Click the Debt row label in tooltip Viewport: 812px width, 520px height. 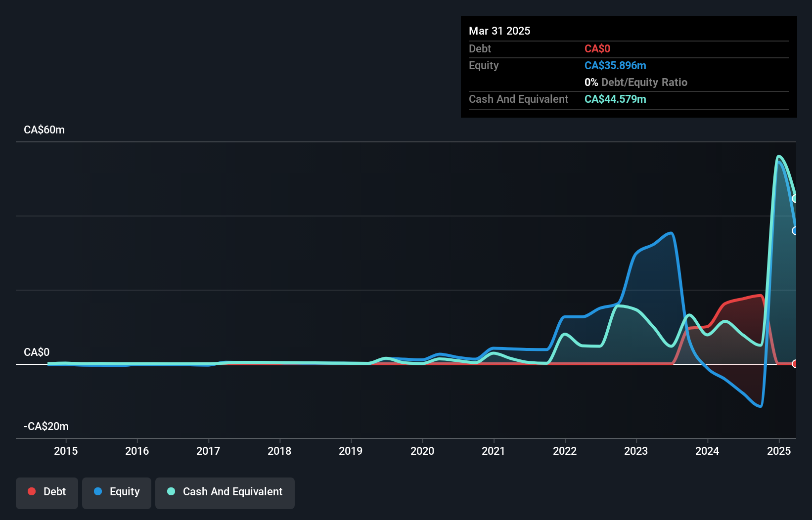click(x=480, y=49)
